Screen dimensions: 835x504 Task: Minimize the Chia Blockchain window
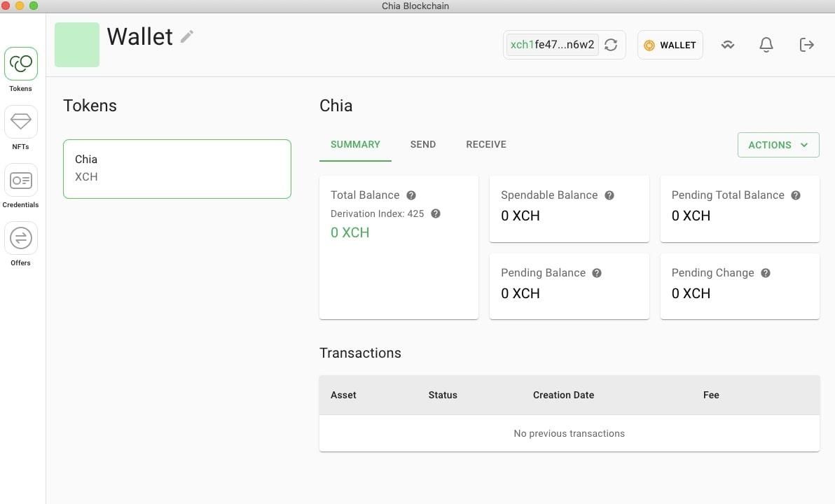tap(20, 6)
